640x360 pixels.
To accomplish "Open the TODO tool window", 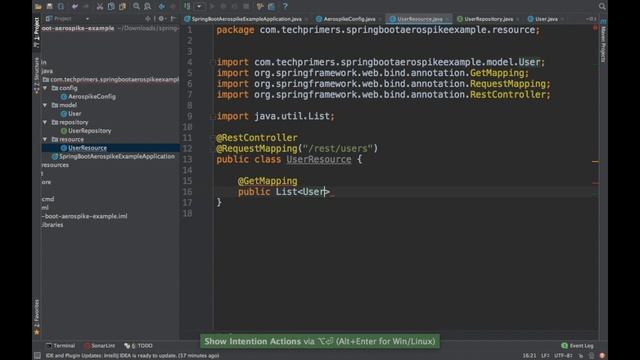I will [139, 346].
